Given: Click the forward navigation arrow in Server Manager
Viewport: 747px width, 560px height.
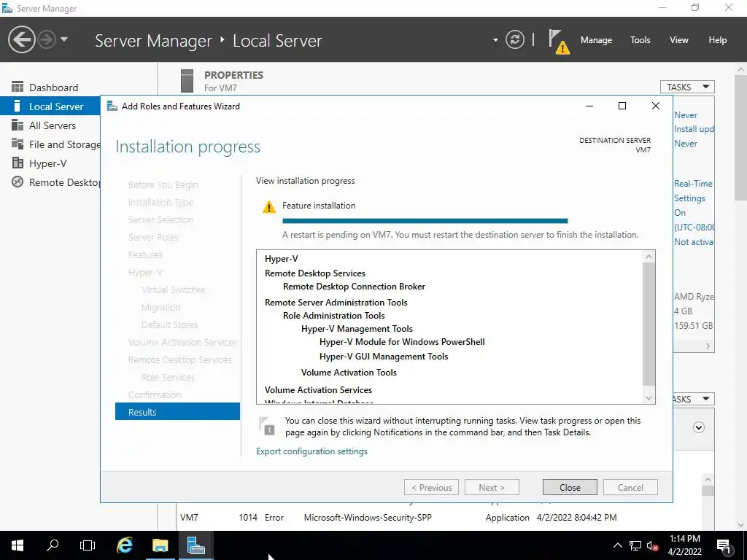Looking at the screenshot, I should tap(47, 39).
